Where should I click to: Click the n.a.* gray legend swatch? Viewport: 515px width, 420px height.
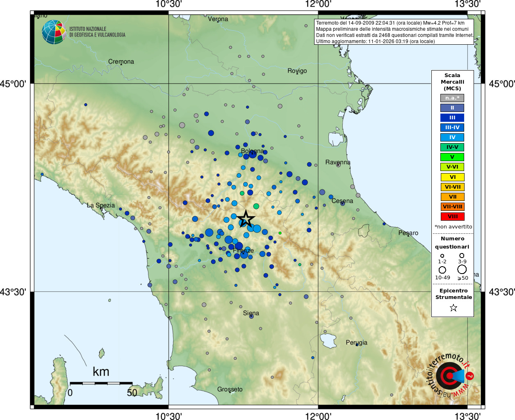click(452, 98)
